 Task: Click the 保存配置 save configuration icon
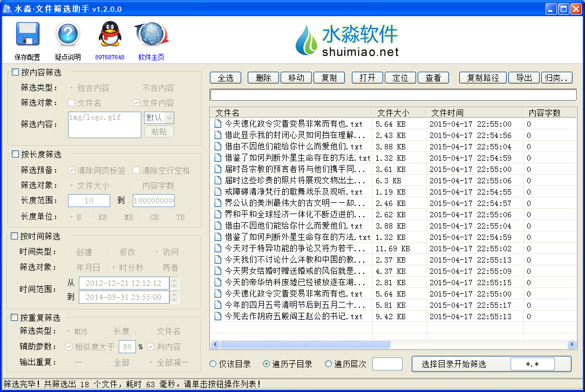[x=27, y=33]
